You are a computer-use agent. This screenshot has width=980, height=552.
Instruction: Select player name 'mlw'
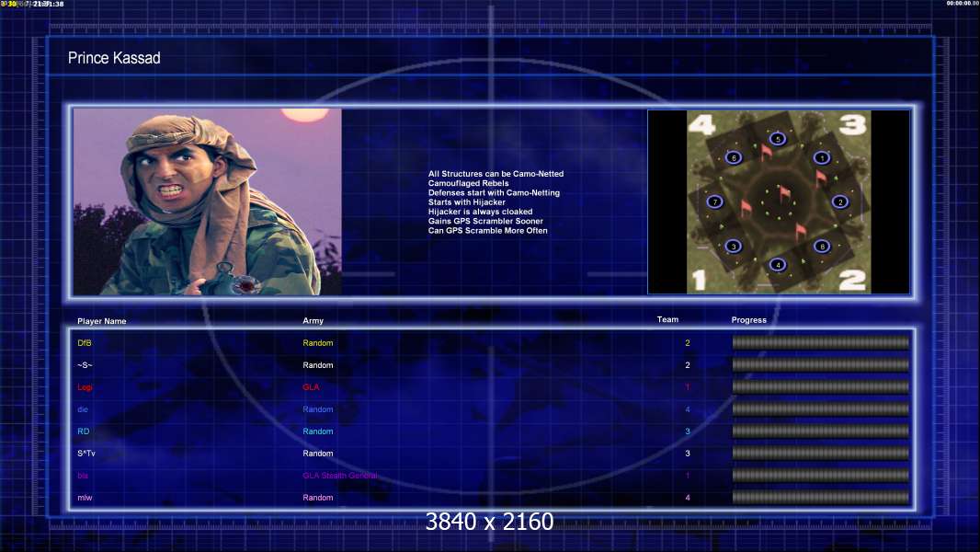pos(85,498)
